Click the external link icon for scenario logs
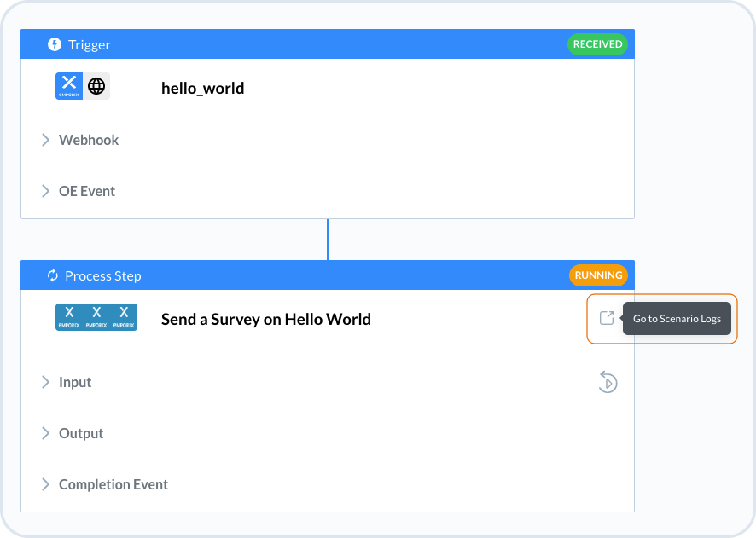The width and height of the screenshot is (756, 538). pos(607,318)
